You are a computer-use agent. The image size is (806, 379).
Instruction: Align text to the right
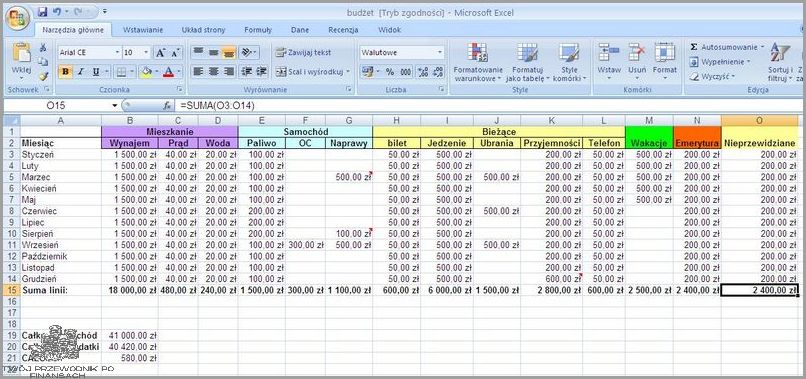click(229, 71)
